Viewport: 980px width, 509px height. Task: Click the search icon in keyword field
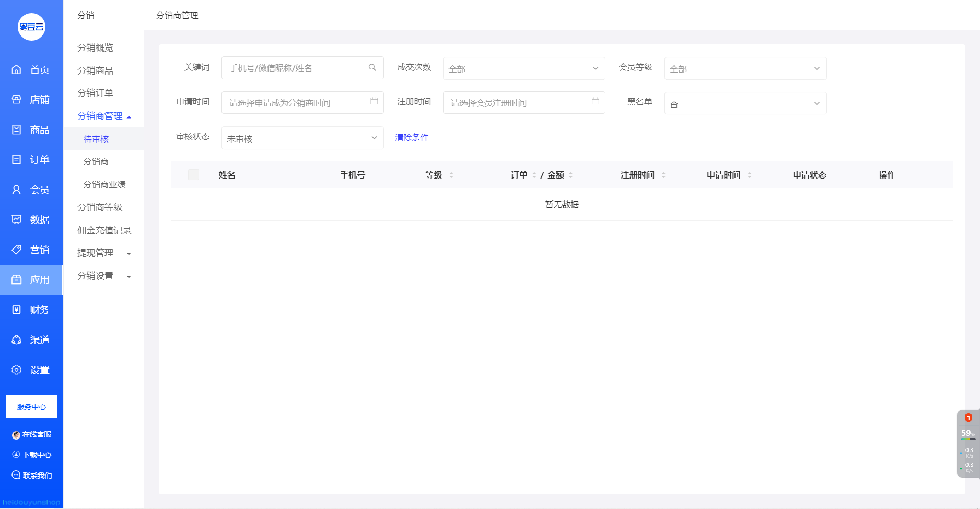[372, 68]
